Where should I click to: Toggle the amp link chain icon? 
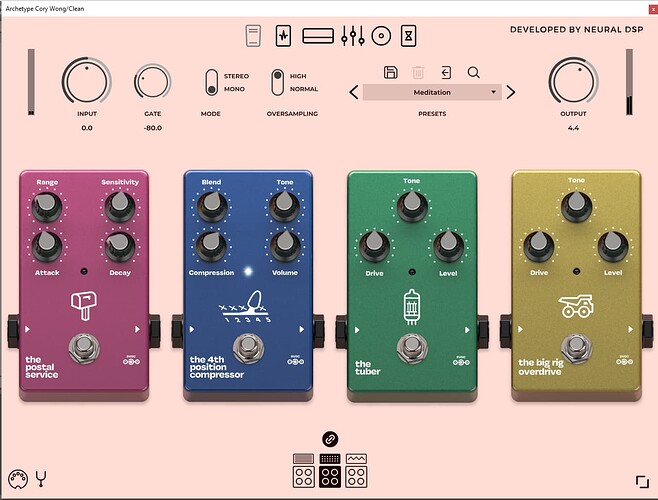coord(329,439)
